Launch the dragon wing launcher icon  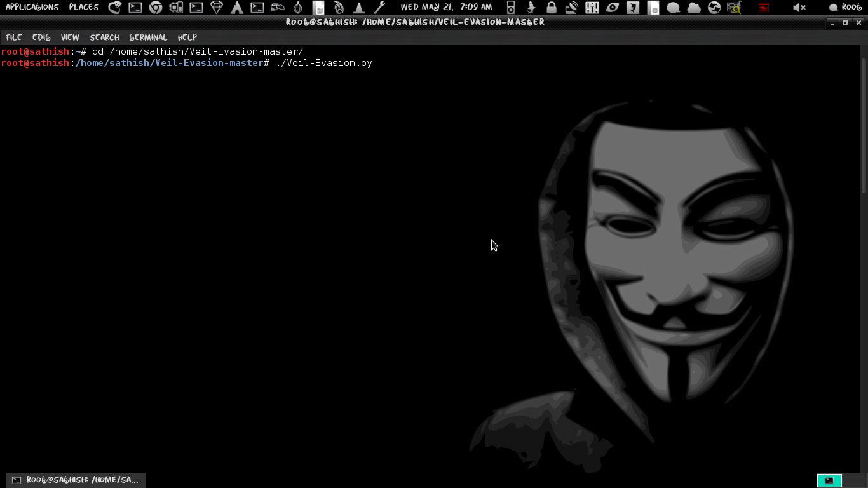(x=339, y=8)
